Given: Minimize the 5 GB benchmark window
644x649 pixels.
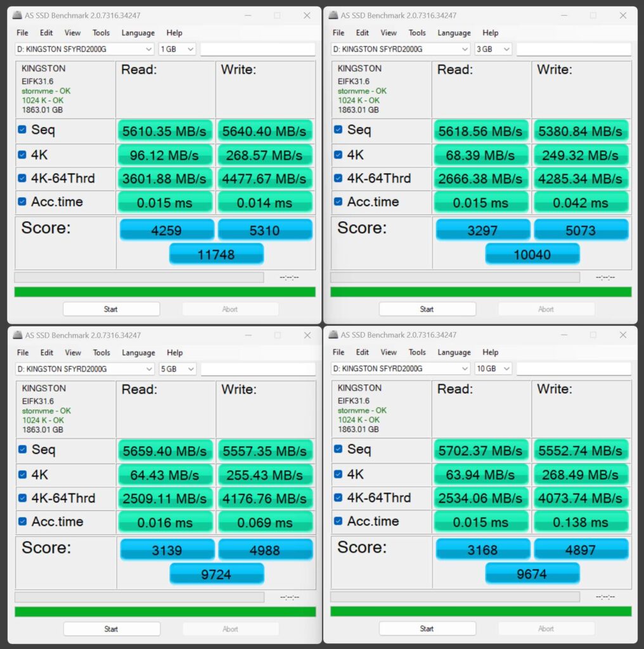Looking at the screenshot, I should point(248,335).
